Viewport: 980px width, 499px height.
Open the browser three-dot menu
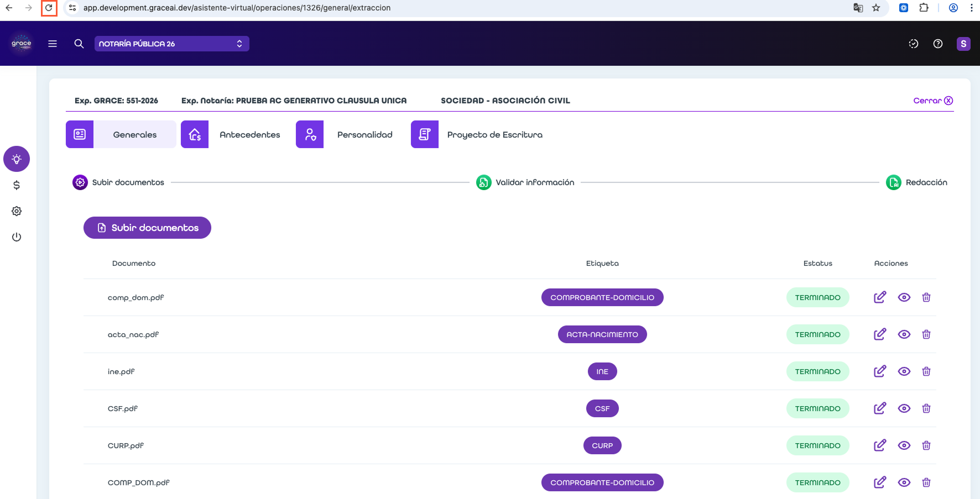point(972,8)
